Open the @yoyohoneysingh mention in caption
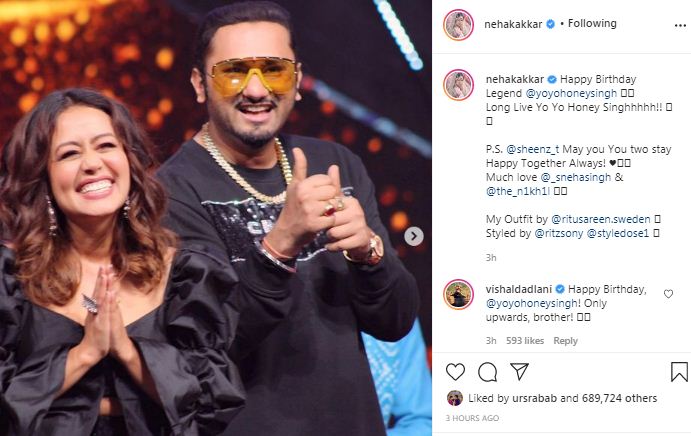Viewport: 691px width, 436px height. (x=571, y=93)
